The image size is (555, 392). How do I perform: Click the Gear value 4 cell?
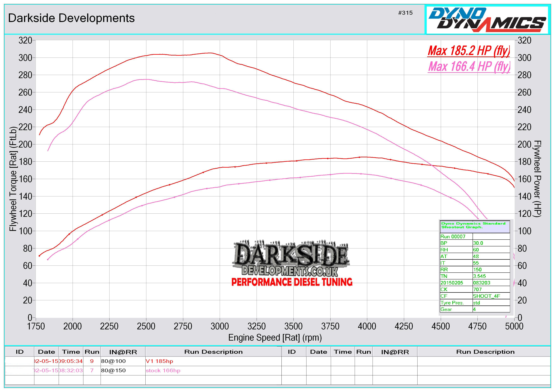tap(474, 309)
